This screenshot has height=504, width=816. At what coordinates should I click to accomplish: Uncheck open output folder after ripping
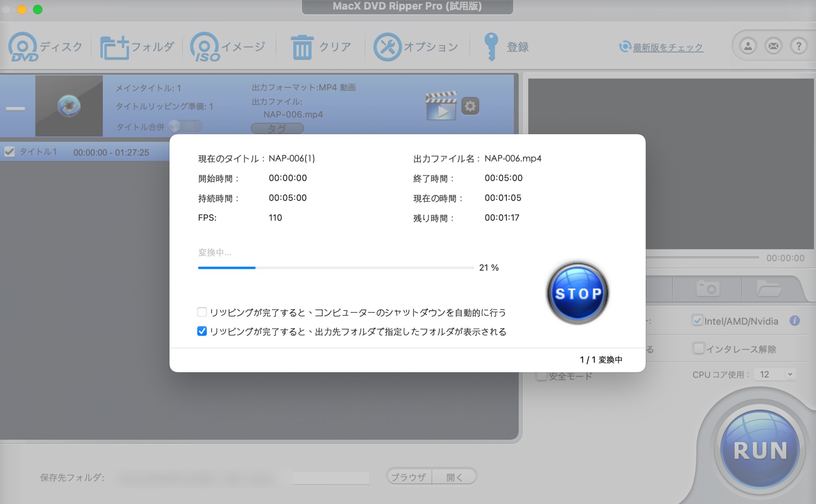202,331
